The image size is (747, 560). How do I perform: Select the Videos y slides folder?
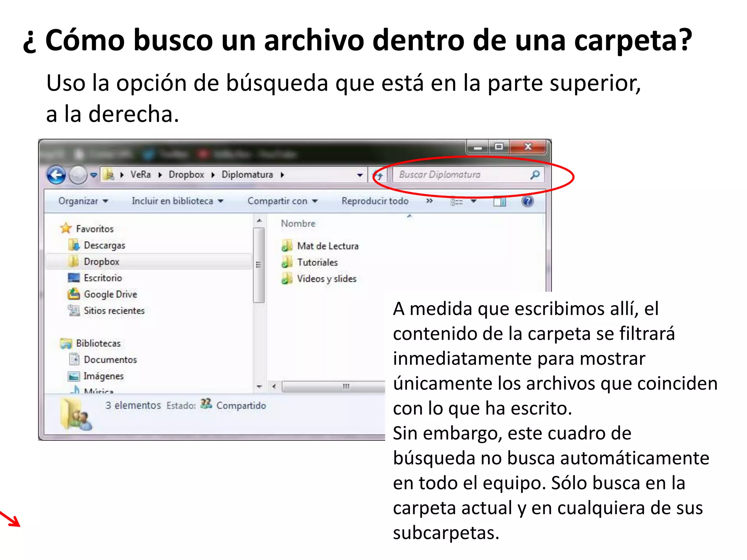(x=326, y=279)
